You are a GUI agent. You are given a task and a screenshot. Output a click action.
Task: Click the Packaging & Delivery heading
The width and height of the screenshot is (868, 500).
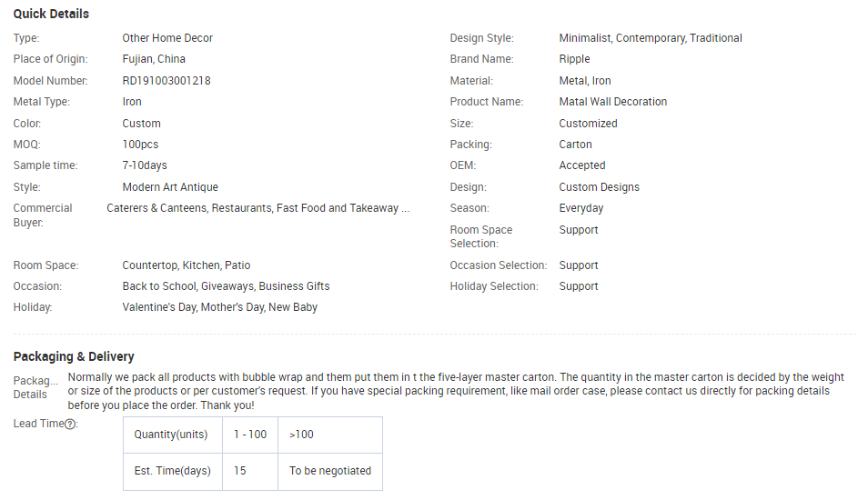(x=74, y=356)
